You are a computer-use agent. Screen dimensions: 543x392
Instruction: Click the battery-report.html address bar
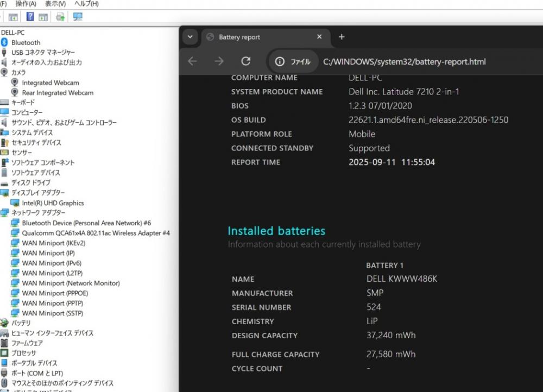pyautogui.click(x=404, y=62)
